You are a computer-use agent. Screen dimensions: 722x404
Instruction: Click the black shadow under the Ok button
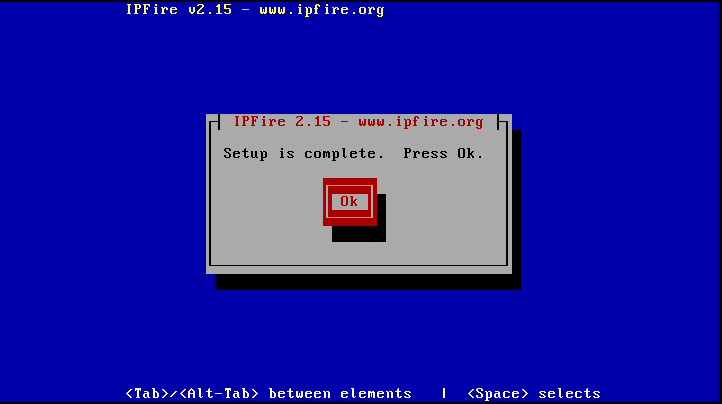tap(359, 234)
